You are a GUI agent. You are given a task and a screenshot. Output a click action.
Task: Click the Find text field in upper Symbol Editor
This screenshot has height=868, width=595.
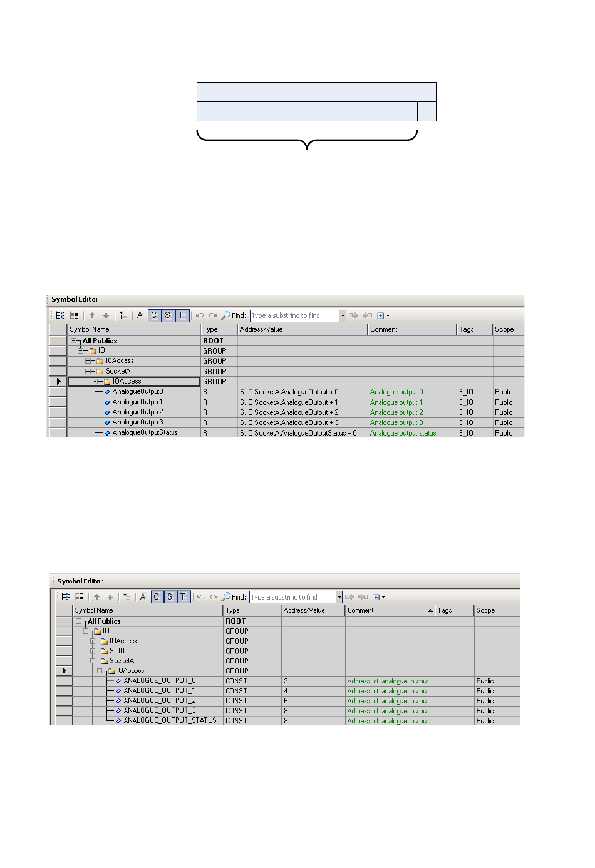pos(294,315)
